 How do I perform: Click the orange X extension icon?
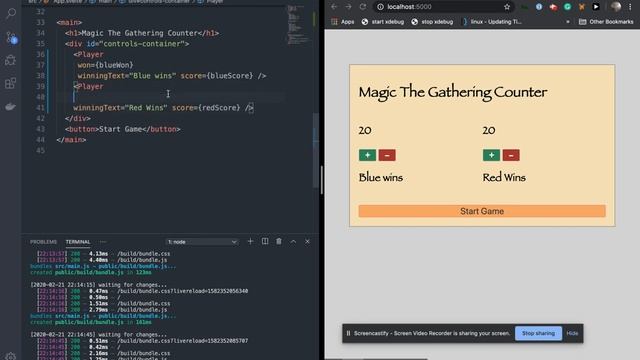tap(582, 7)
